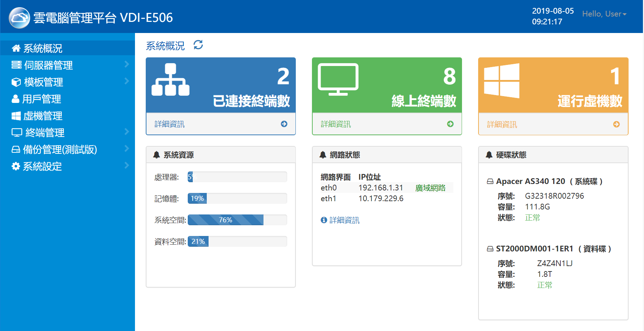Image resolution: width=644 pixels, height=331 pixels.
Task: Open 詳細資訊 link under 網路狀態
Action: (344, 220)
